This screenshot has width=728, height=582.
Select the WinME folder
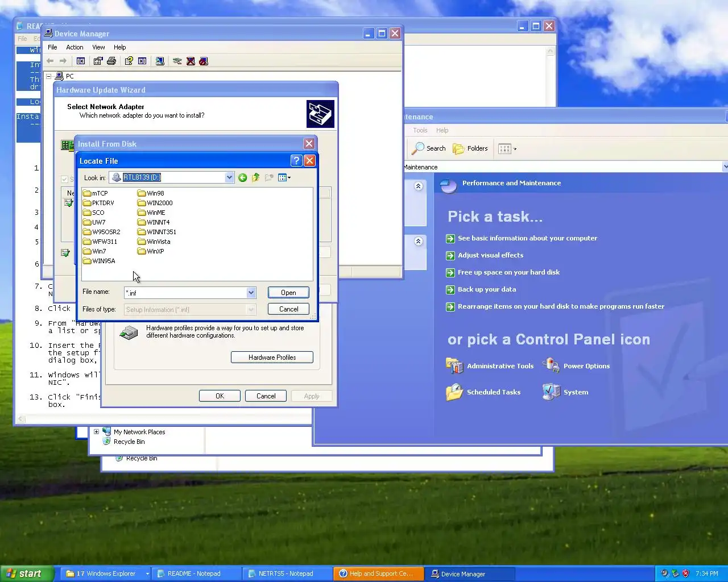pyautogui.click(x=151, y=213)
